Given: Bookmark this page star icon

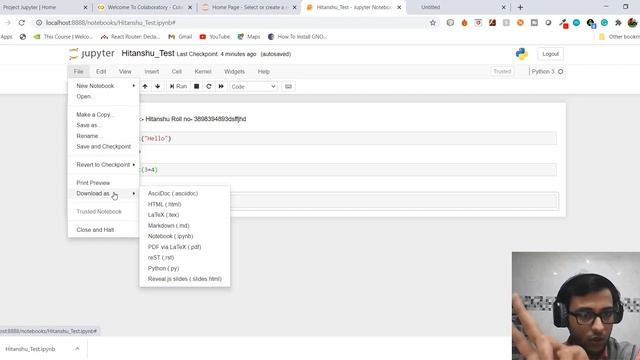Looking at the screenshot, I should 433,23.
